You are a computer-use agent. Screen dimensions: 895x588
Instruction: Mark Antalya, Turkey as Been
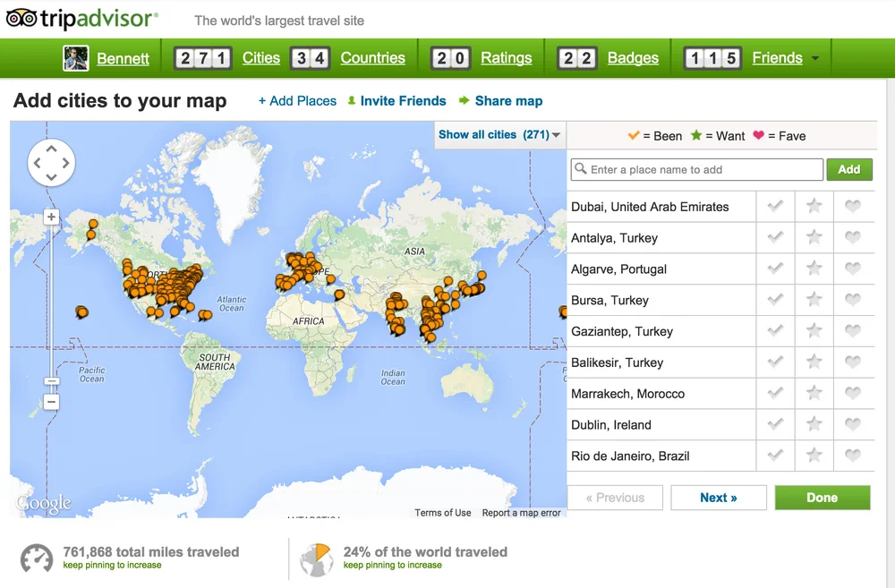pyautogui.click(x=775, y=237)
